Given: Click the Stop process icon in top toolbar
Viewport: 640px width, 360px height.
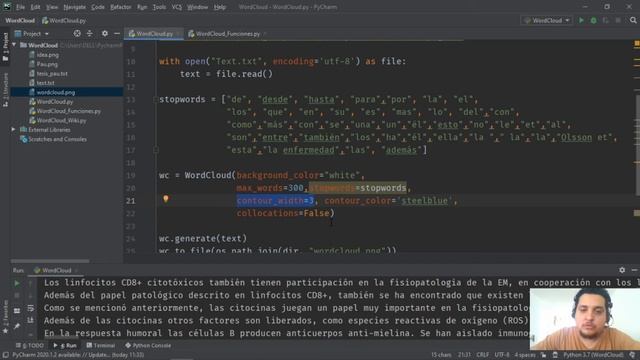Looking at the screenshot, I should (x=618, y=20).
